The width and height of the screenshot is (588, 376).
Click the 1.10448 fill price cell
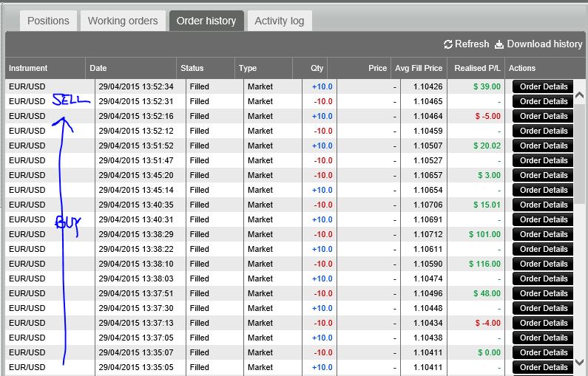coord(428,309)
